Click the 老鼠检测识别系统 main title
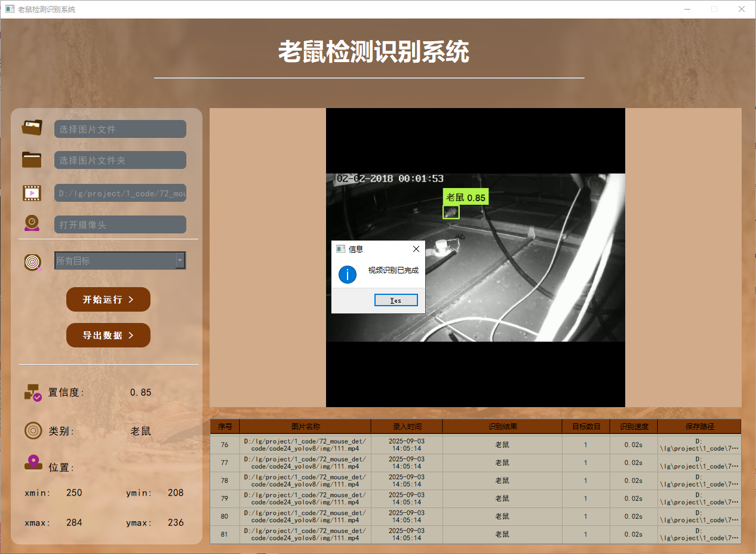Screen dimensions: 756x554 tap(373, 53)
